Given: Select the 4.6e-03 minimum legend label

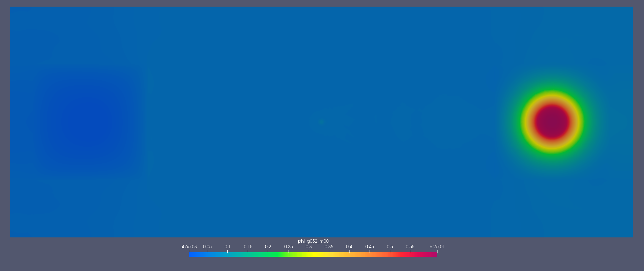Looking at the screenshot, I should [x=189, y=247].
